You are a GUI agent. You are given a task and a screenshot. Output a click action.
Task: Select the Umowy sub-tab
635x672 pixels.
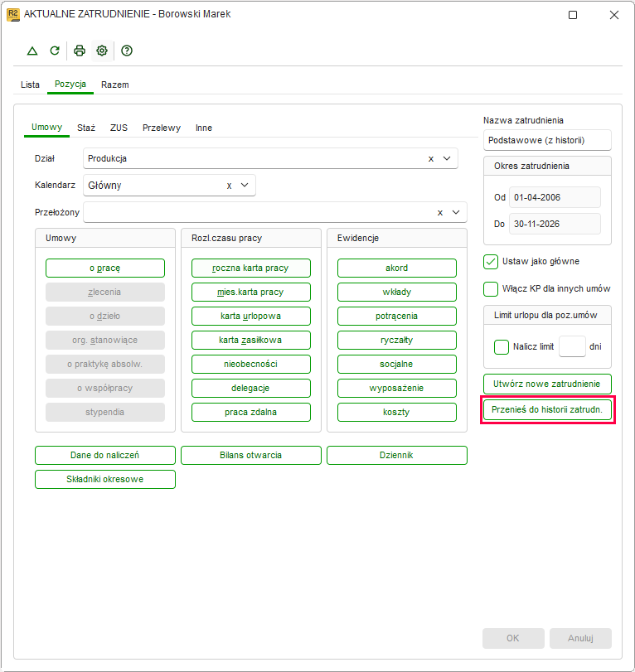(46, 128)
